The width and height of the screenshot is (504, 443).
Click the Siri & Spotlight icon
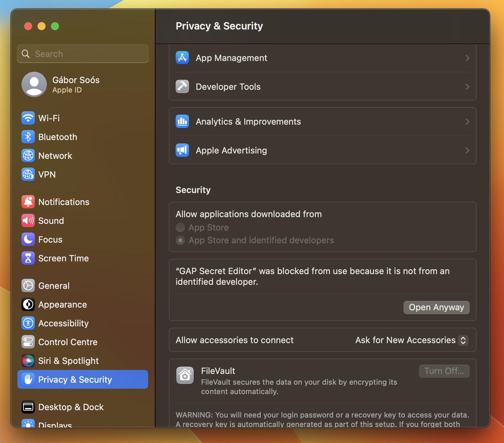[28, 361]
